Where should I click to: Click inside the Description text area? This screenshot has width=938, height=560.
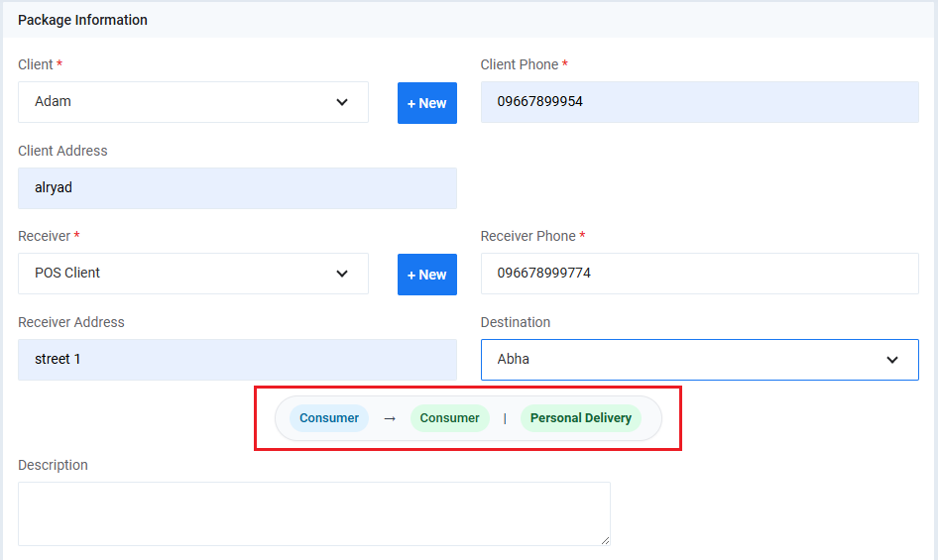(x=313, y=513)
